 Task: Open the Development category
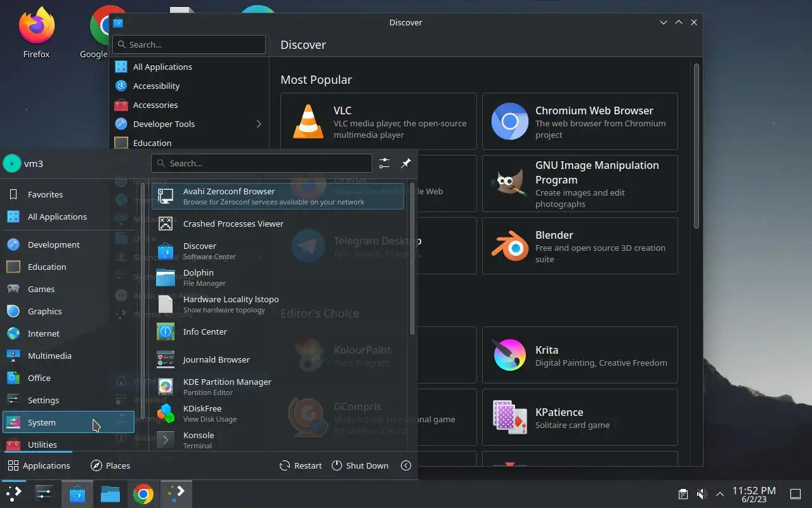click(69, 244)
